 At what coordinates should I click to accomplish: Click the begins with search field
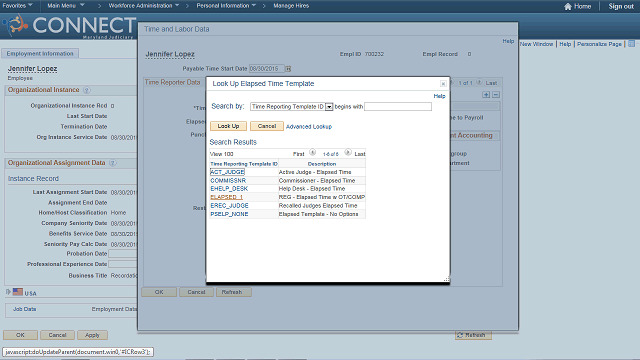398,107
